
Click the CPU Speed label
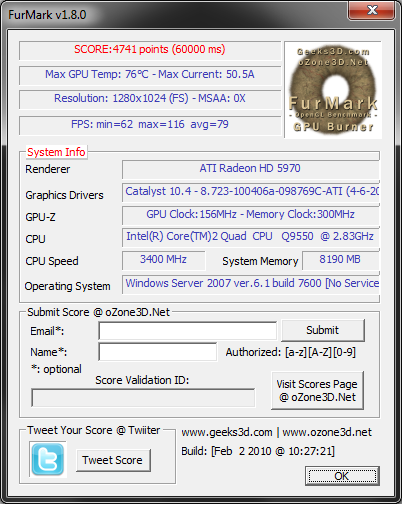pyautogui.click(x=52, y=261)
